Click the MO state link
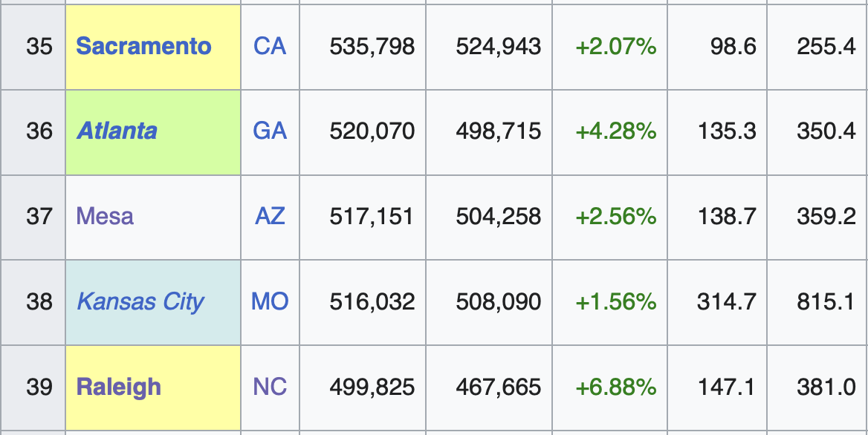 (x=270, y=302)
